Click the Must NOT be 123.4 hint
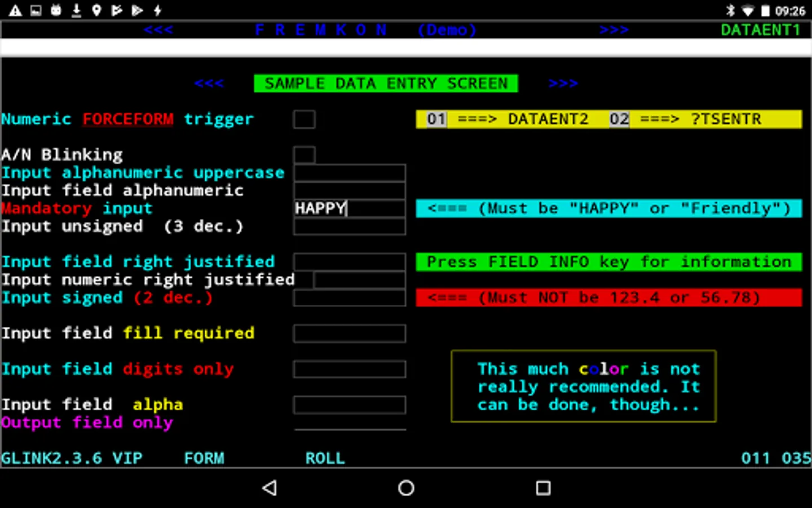812x508 pixels. (609, 297)
